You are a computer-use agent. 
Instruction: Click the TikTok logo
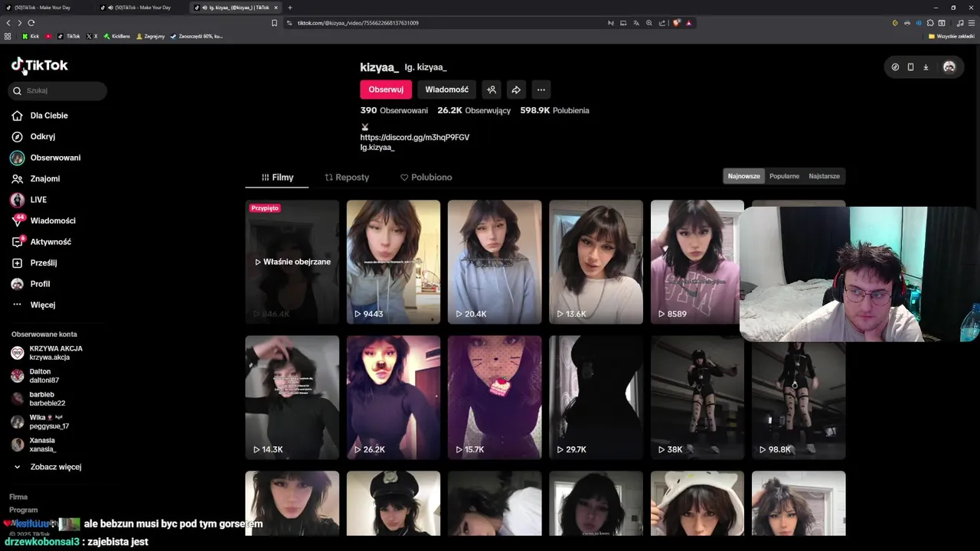40,66
